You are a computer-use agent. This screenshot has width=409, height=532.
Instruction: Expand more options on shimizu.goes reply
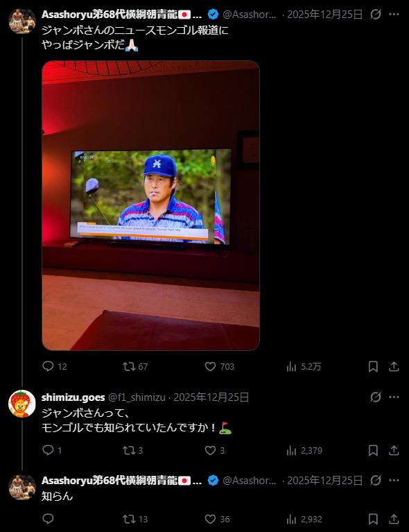click(x=394, y=397)
